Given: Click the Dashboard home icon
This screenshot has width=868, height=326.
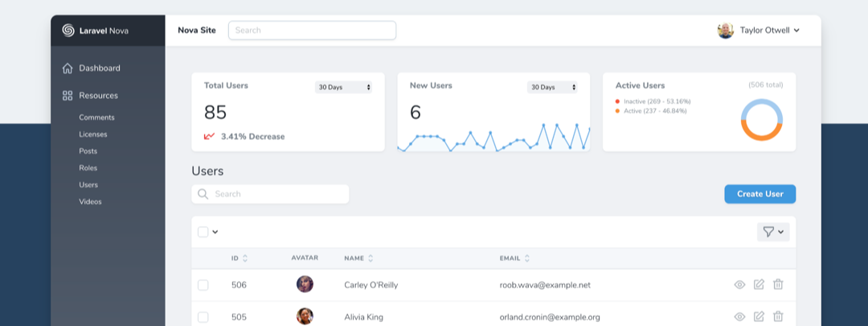Looking at the screenshot, I should (x=68, y=68).
